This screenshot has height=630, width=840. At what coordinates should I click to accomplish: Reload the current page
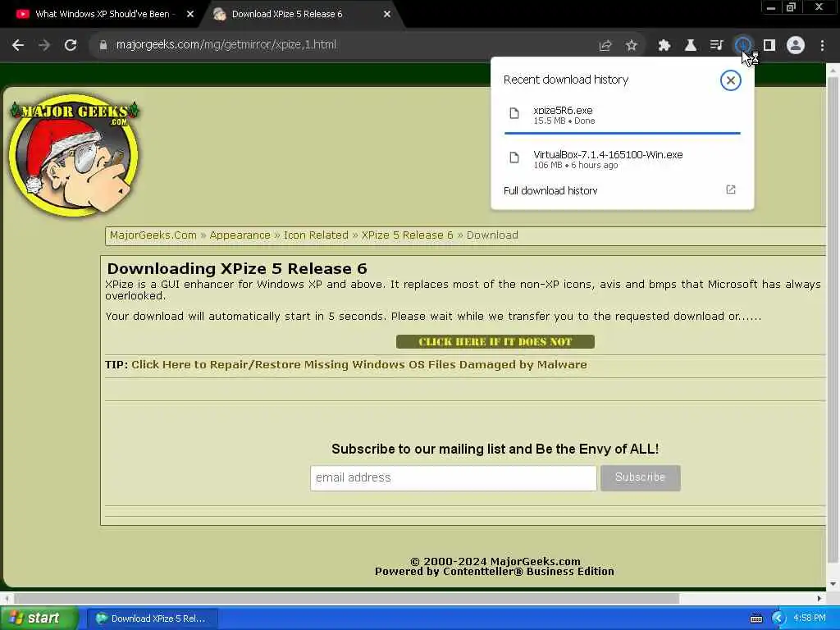click(x=71, y=45)
